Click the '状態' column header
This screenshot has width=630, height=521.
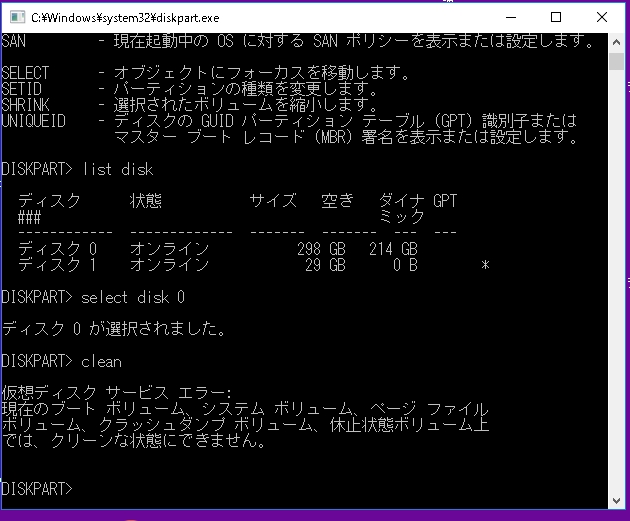click(145, 200)
